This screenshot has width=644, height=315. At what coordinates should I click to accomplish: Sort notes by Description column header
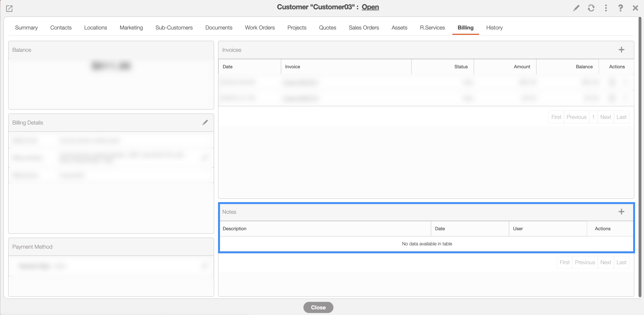click(235, 228)
